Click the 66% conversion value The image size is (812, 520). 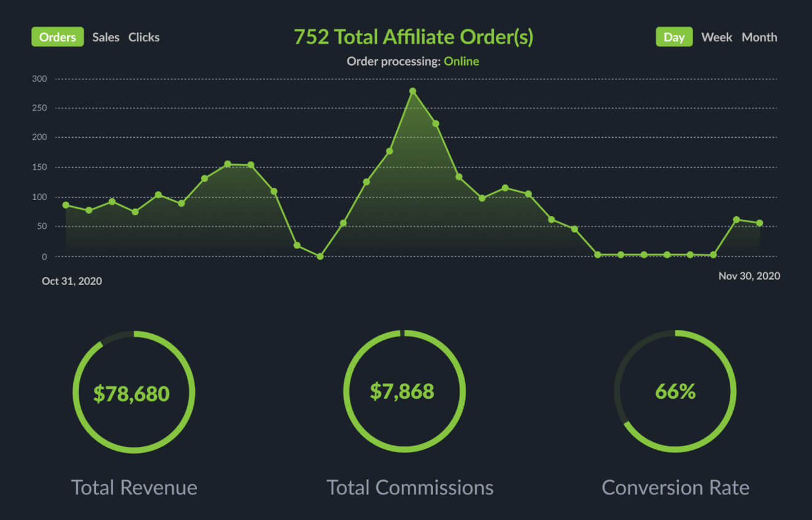coord(675,391)
